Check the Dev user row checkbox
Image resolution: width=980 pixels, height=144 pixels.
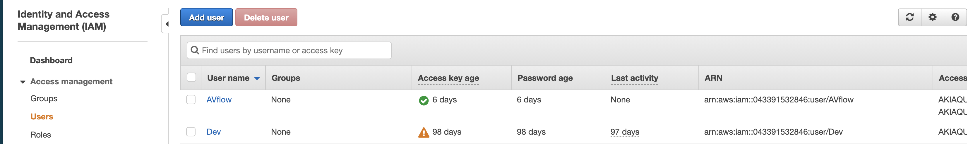191,132
